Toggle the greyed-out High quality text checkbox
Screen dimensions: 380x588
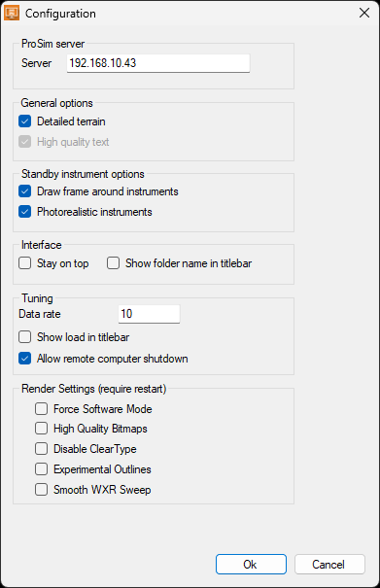click(x=24, y=142)
